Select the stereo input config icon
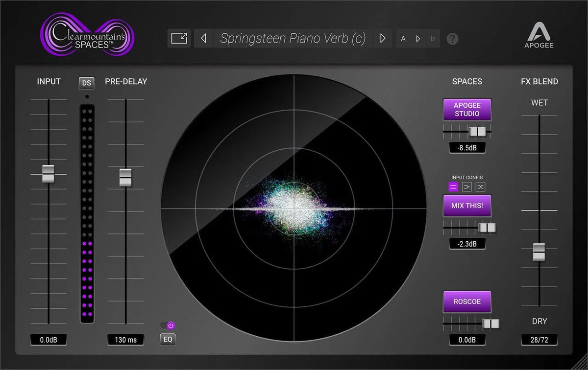The height and width of the screenshot is (370, 588). (x=453, y=186)
